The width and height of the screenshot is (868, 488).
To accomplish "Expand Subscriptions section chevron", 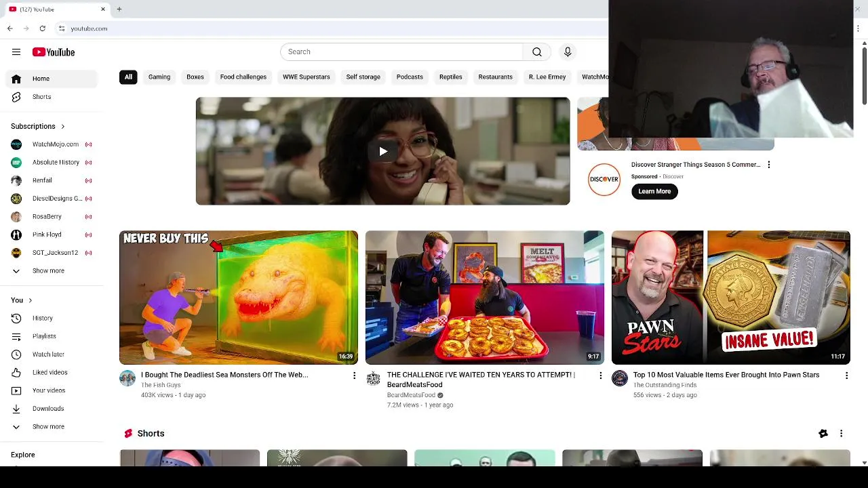I will (63, 126).
